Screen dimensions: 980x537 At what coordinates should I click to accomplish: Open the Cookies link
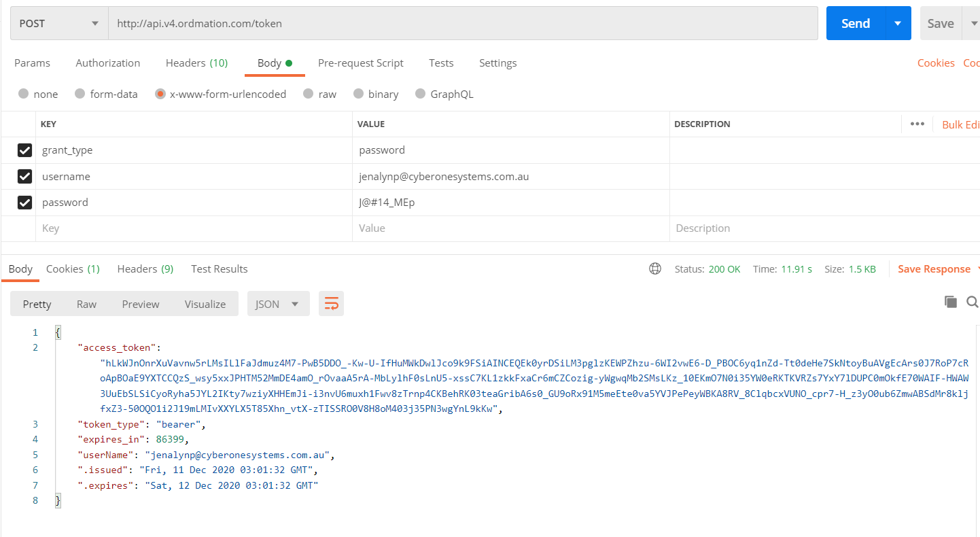[x=935, y=63]
